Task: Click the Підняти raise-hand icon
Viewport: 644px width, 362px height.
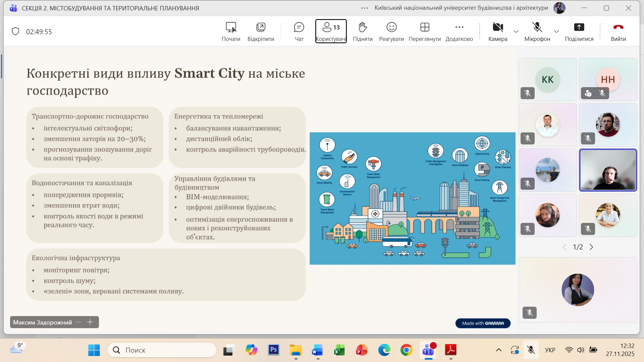Action: 363,27
